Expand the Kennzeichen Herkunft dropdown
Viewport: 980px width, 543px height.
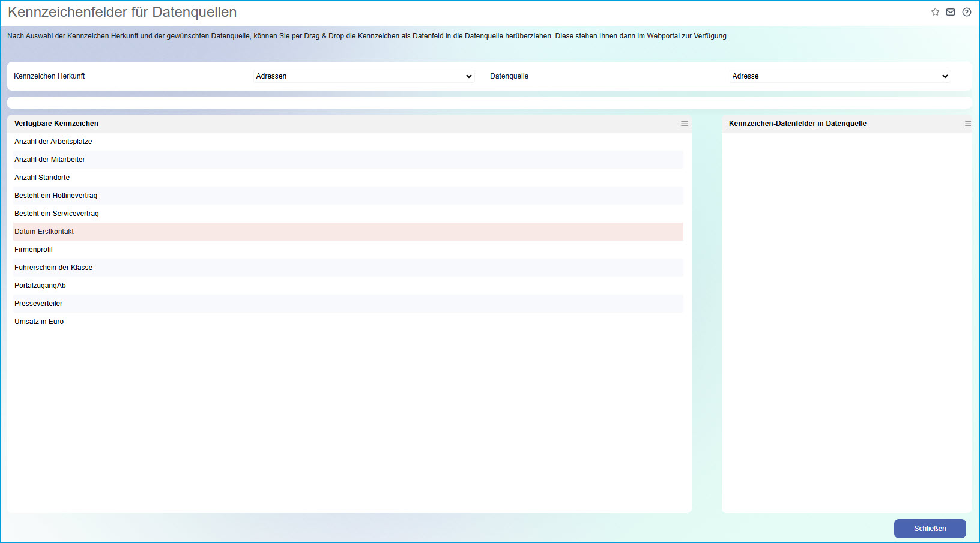pos(364,76)
